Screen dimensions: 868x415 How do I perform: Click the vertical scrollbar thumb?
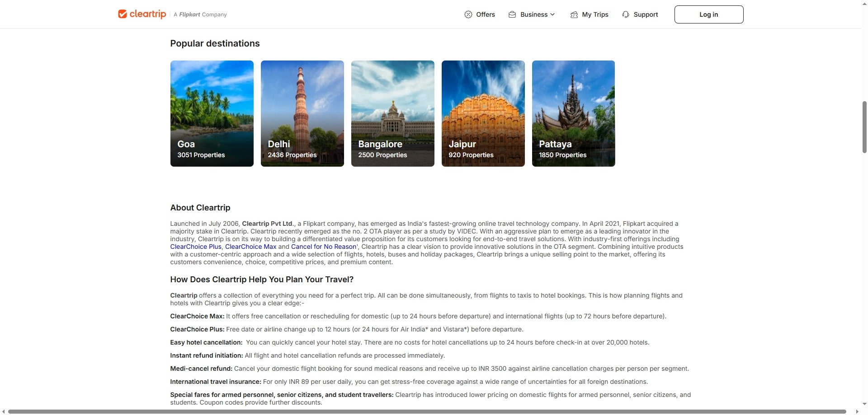pyautogui.click(x=864, y=127)
